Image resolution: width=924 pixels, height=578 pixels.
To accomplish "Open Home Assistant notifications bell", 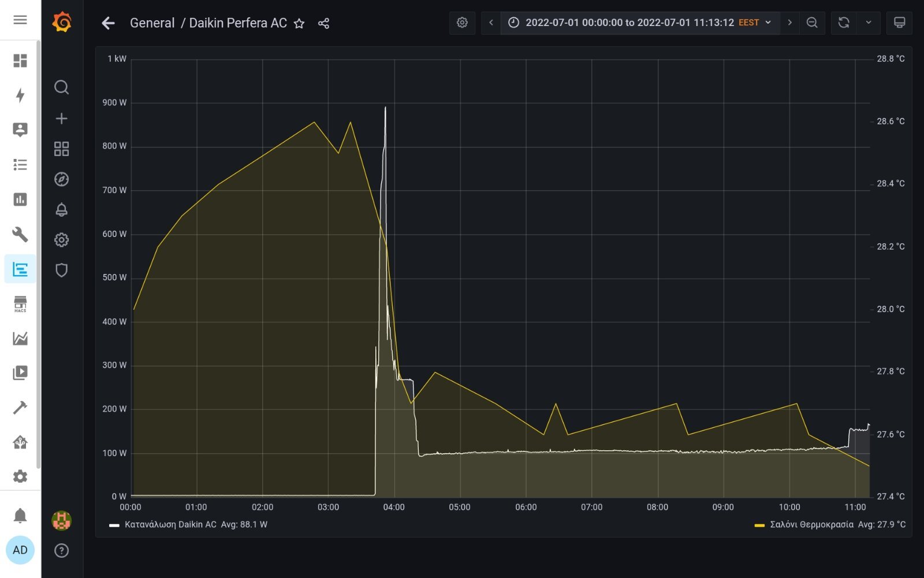I will tap(20, 515).
